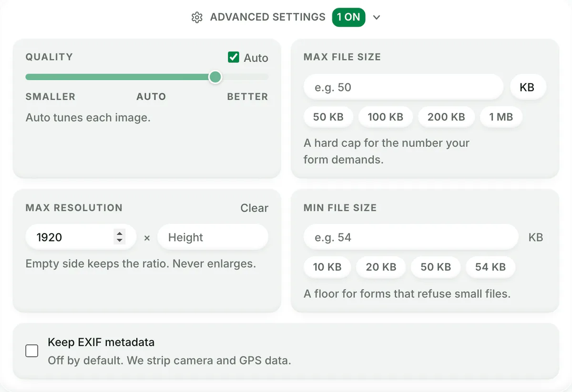Click the Max File Size input field
Image resolution: width=572 pixels, height=392 pixels.
tap(403, 87)
